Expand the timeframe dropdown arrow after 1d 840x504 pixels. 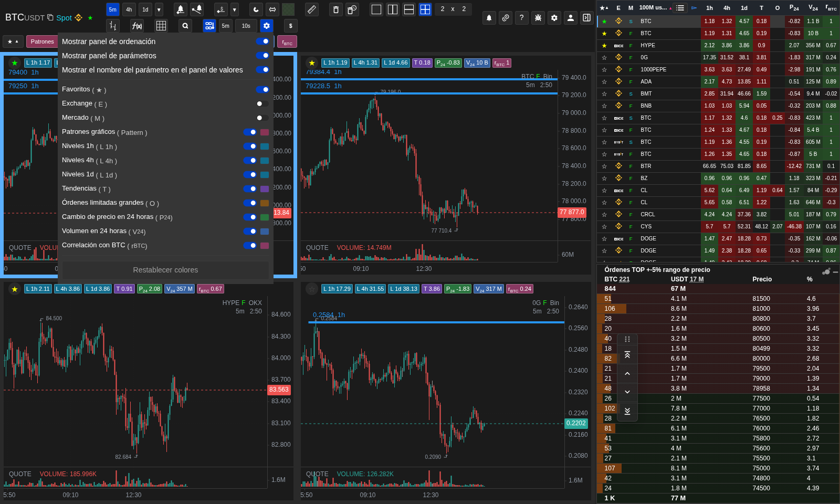(159, 9)
